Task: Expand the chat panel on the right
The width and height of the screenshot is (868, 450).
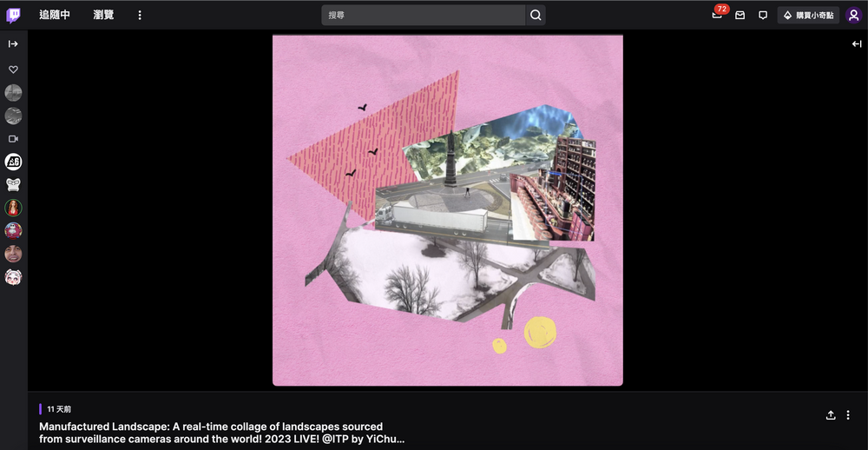Action: pyautogui.click(x=857, y=43)
